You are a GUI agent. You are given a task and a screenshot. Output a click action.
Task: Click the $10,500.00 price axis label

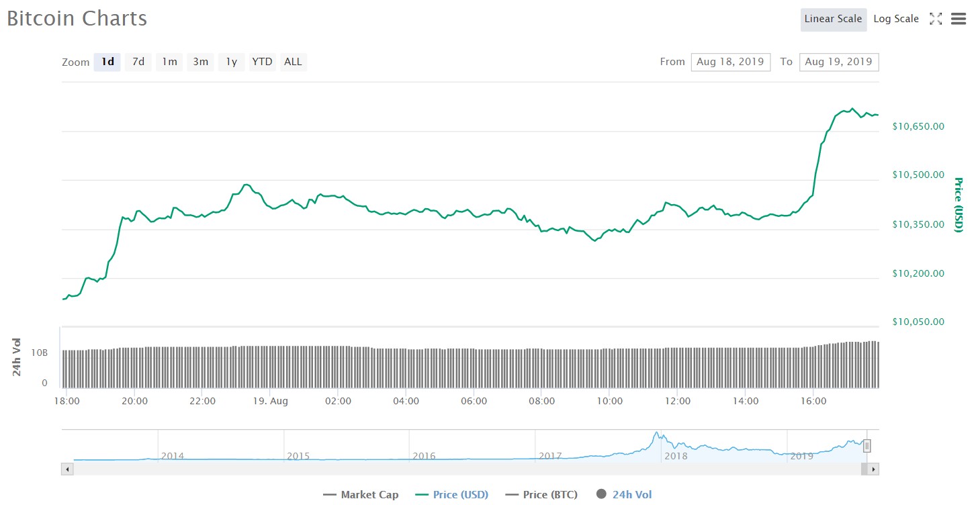[x=918, y=175]
